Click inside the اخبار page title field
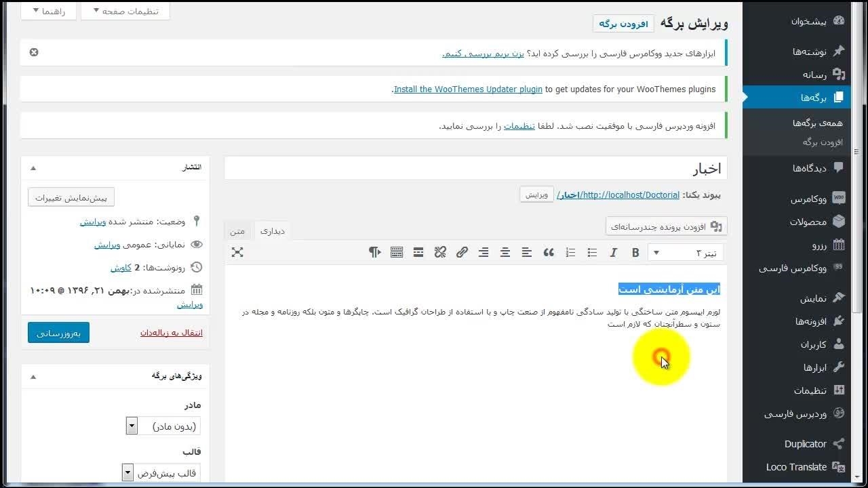Image resolution: width=868 pixels, height=488 pixels. 475,169
